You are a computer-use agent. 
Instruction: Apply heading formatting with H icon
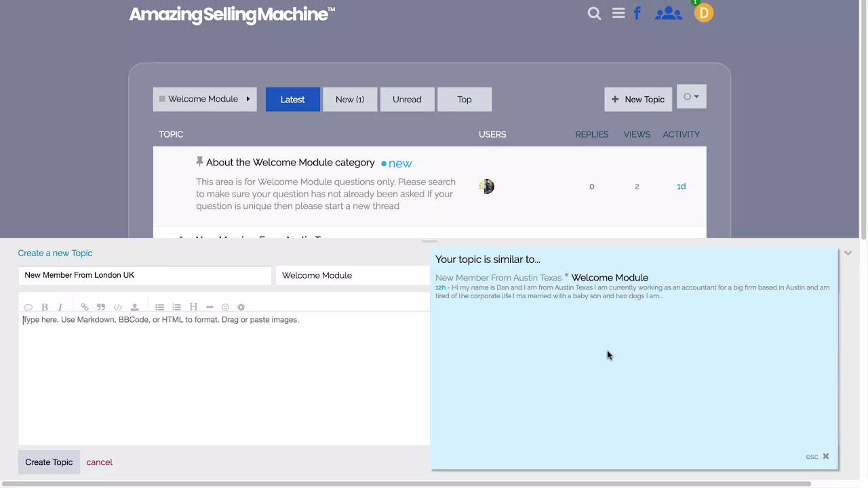click(193, 307)
